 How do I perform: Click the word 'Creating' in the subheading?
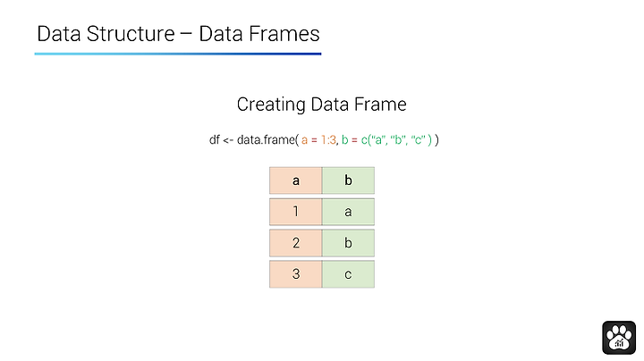(x=271, y=105)
